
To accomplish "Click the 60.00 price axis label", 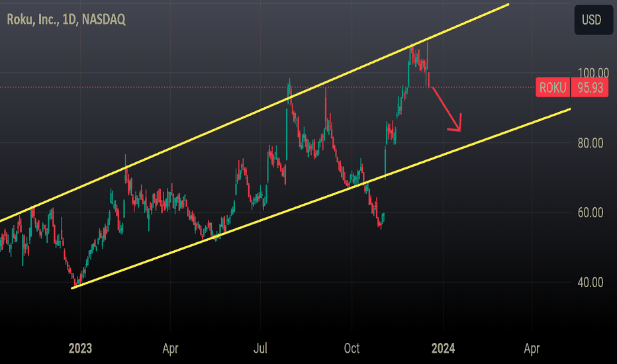I will click(x=591, y=212).
